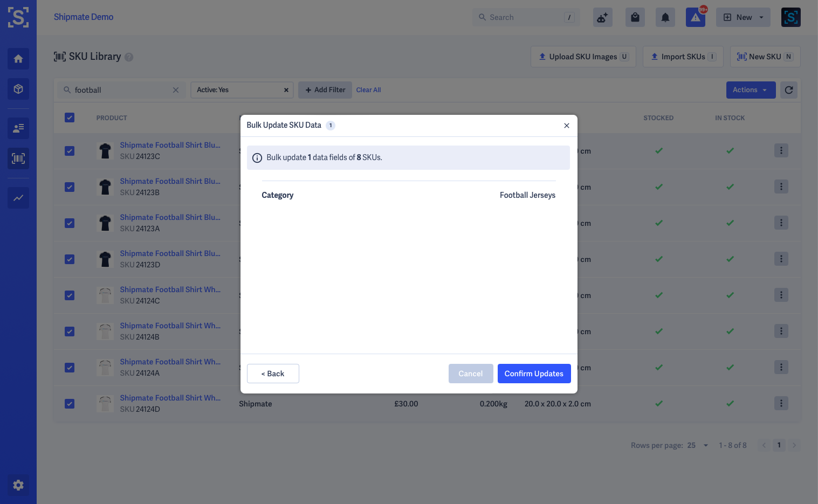Open row menu for SKU 24124A
Viewport: 818px width, 504px height.
[781, 367]
